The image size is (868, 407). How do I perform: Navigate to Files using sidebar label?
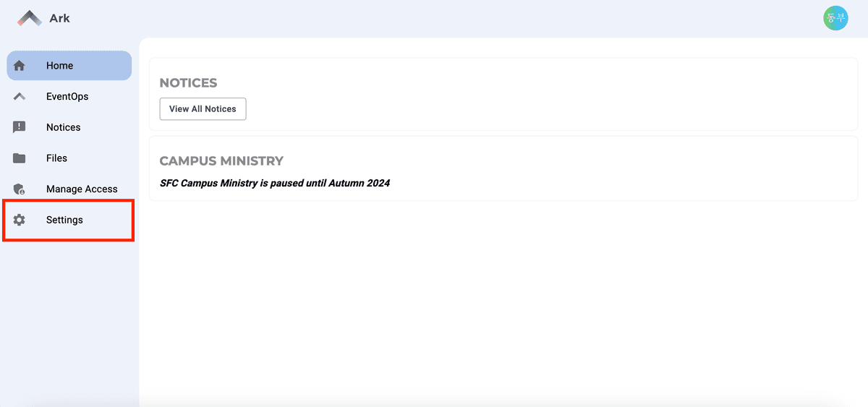point(56,158)
